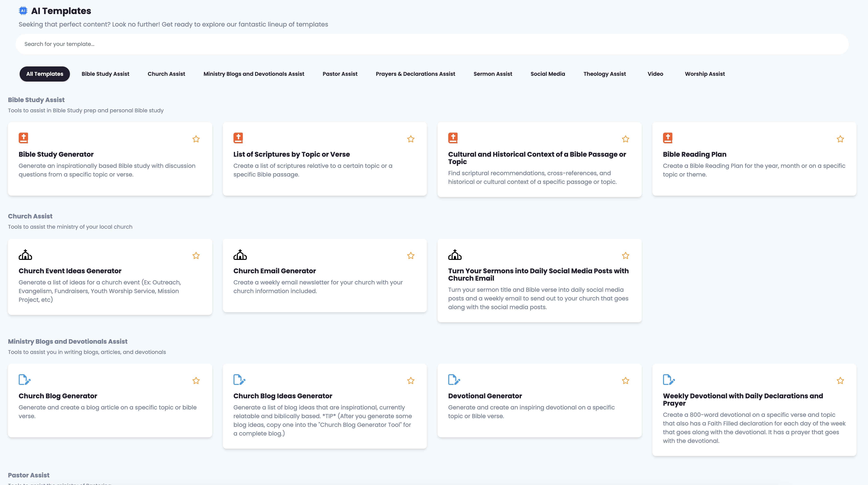Viewport: 868px width, 485px height.
Task: Favorite the Bible Study Generator template
Action: pos(196,139)
